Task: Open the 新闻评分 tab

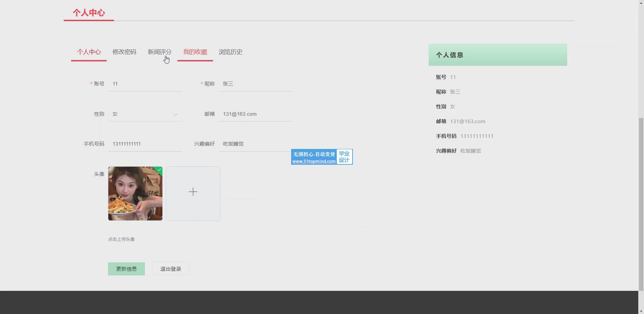Action: click(160, 52)
